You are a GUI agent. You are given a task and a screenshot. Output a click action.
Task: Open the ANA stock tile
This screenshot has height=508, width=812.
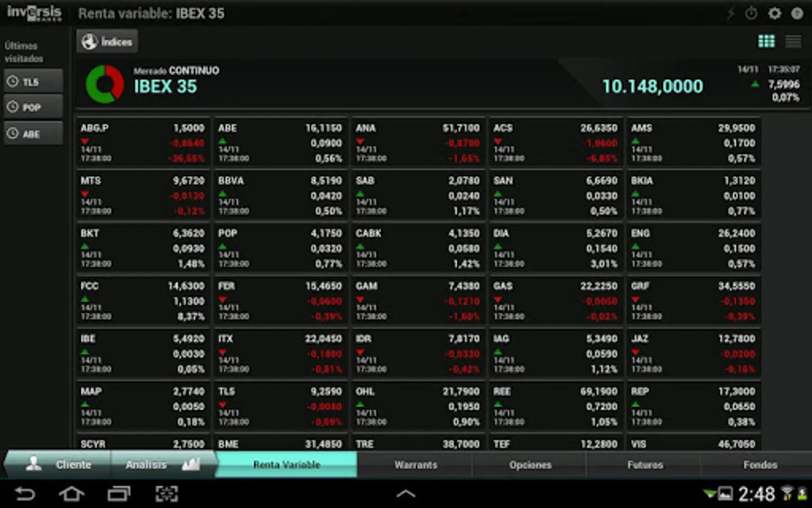418,142
